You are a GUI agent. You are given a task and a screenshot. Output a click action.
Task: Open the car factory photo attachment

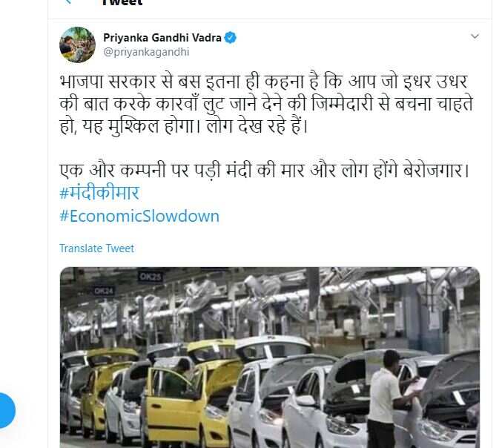point(270,358)
